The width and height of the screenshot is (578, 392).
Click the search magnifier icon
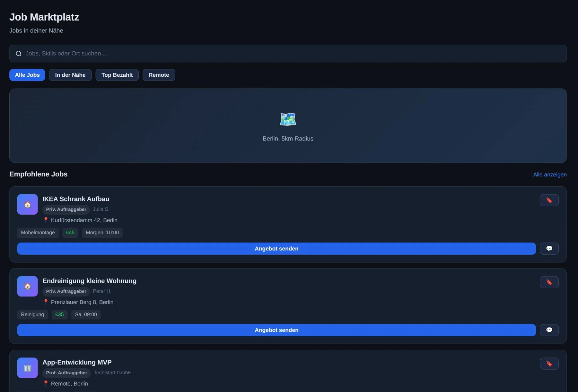[x=19, y=54]
